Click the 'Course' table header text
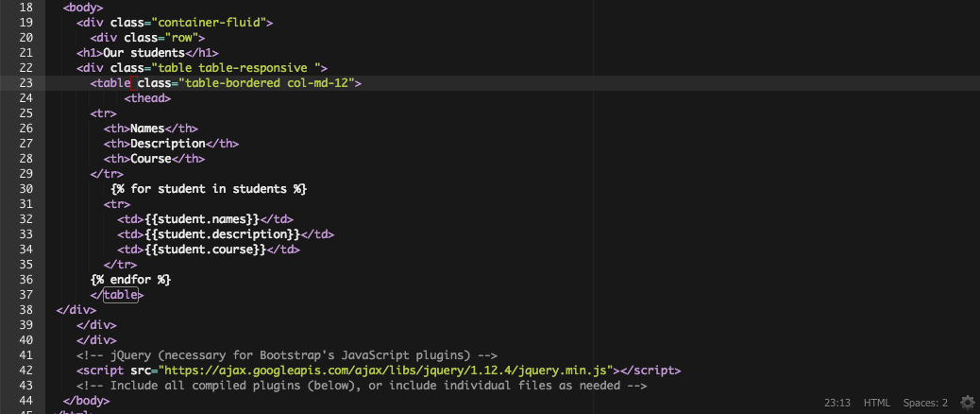Screen dimensions: 980x414 pos(151,159)
